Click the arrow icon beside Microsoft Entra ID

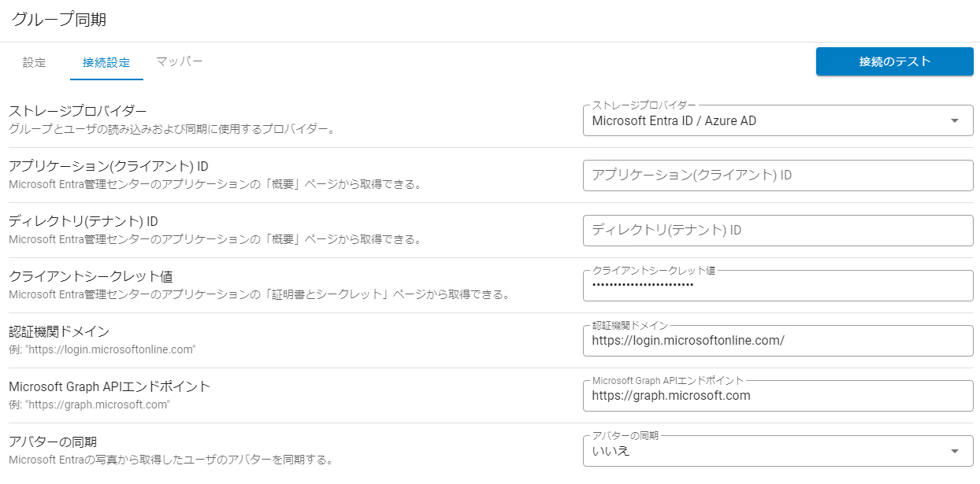coord(955,121)
